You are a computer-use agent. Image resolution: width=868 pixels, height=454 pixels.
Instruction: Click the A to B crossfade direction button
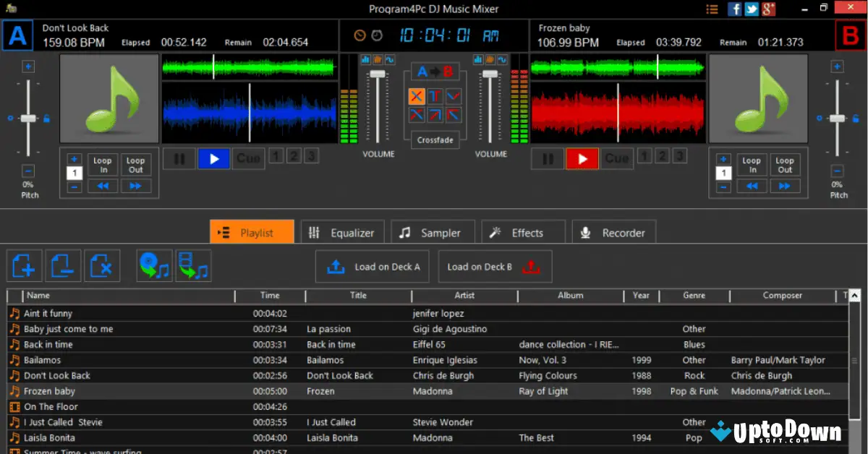click(x=435, y=71)
